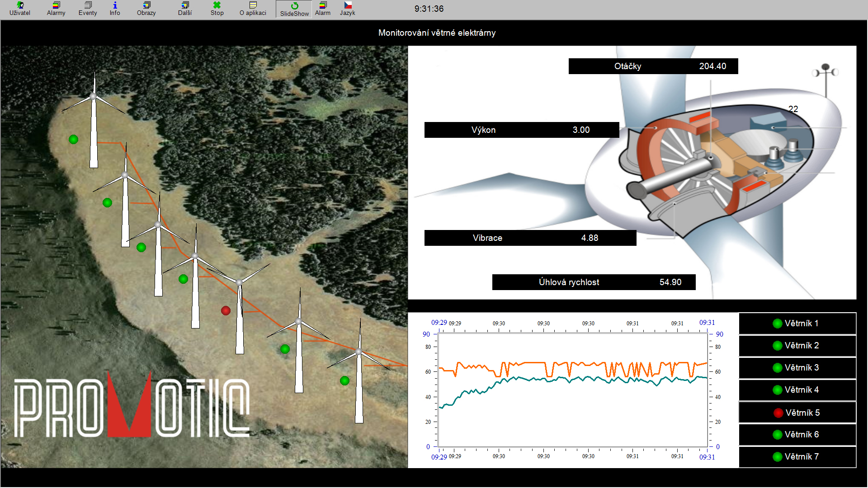This screenshot has height=488, width=868.
Task: Toggle the SlideShow button
Action: [x=294, y=9]
